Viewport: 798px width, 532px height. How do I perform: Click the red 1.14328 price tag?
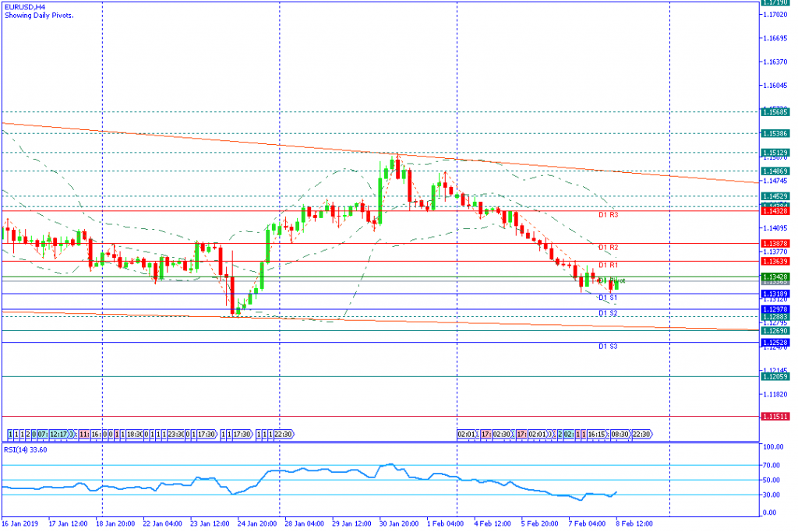tap(776, 211)
